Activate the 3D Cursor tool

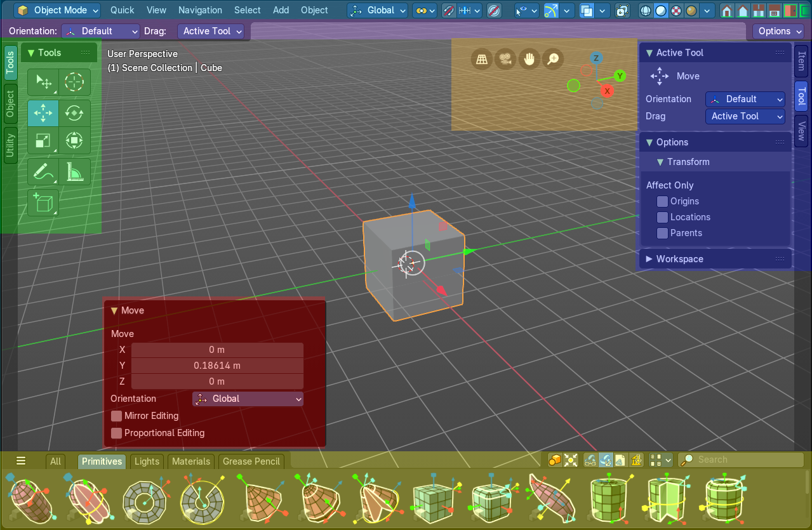pyautogui.click(x=75, y=82)
